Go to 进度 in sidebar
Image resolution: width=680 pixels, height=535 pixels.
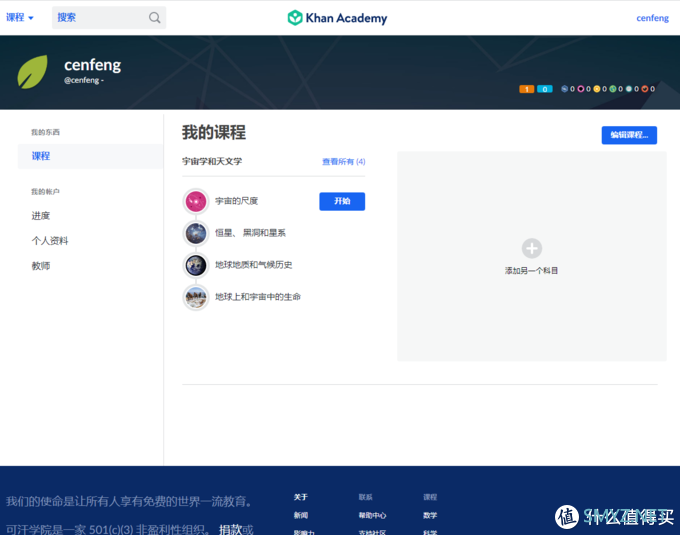(41, 216)
